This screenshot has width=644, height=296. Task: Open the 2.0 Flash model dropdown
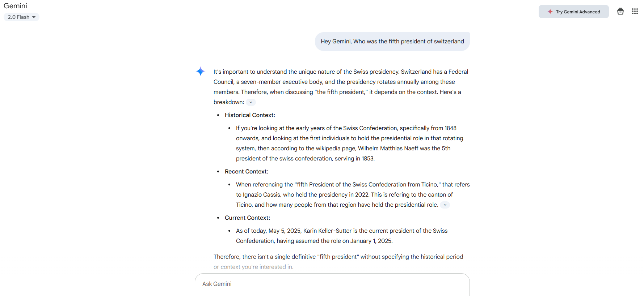21,17
